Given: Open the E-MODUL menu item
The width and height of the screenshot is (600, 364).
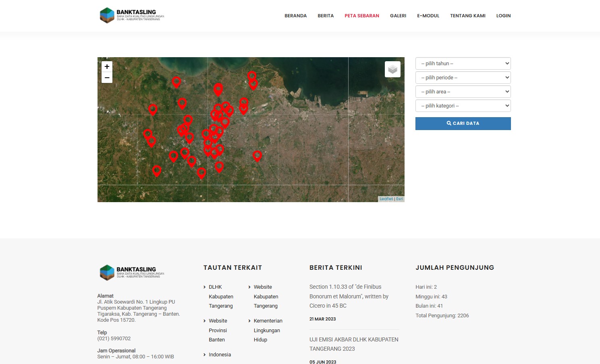Looking at the screenshot, I should coord(428,16).
